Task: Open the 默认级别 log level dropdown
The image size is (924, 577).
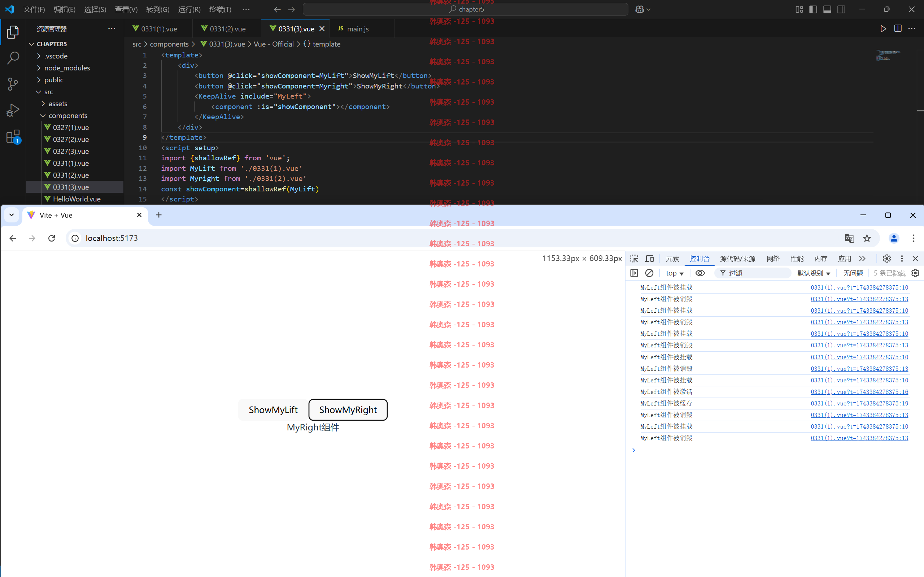Action: coord(814,273)
